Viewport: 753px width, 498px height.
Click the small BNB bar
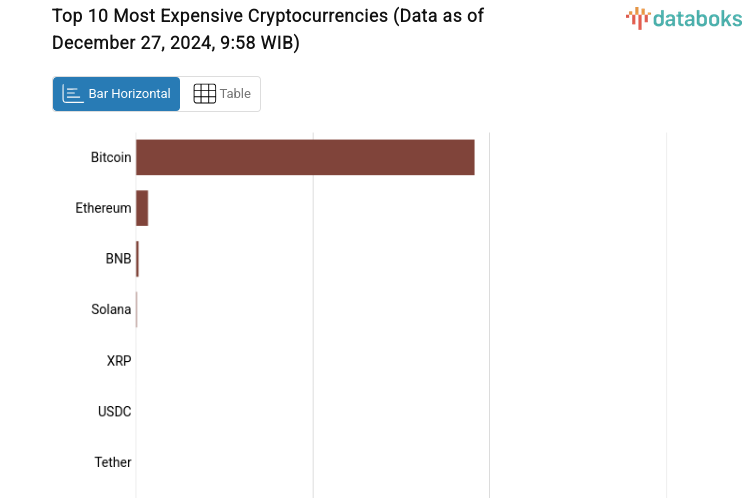(x=137, y=259)
